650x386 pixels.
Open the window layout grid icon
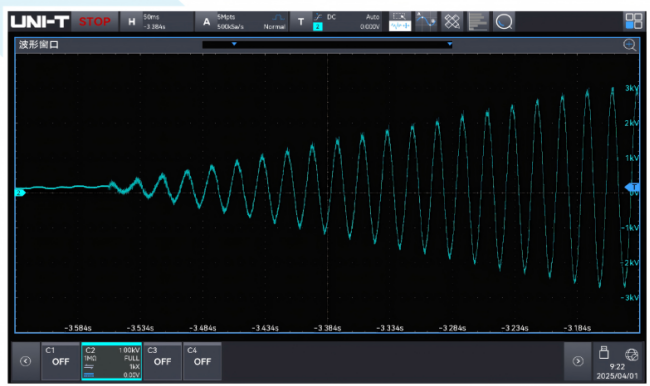[633, 21]
